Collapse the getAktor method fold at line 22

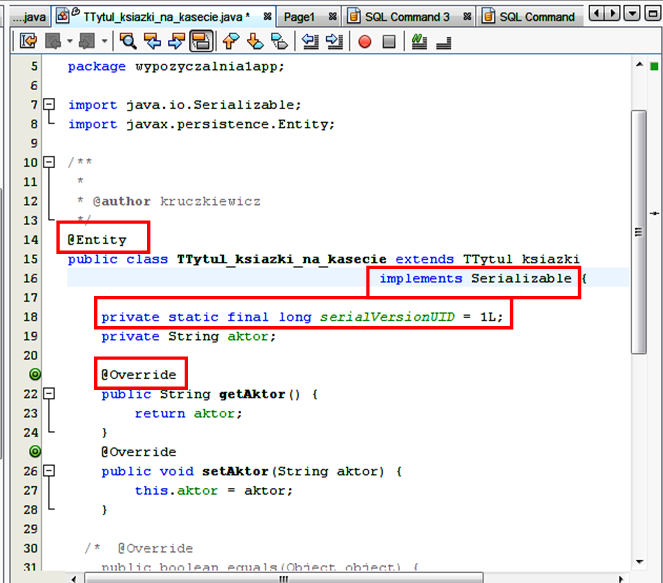(49, 394)
